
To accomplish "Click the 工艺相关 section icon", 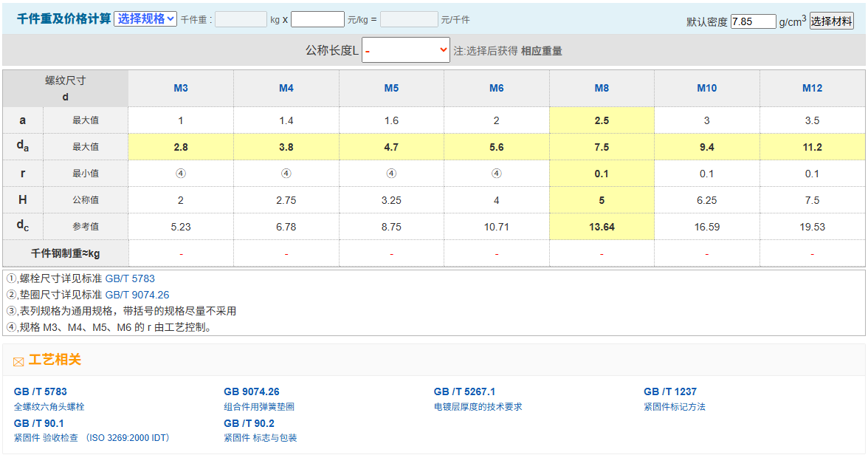I will tap(18, 361).
